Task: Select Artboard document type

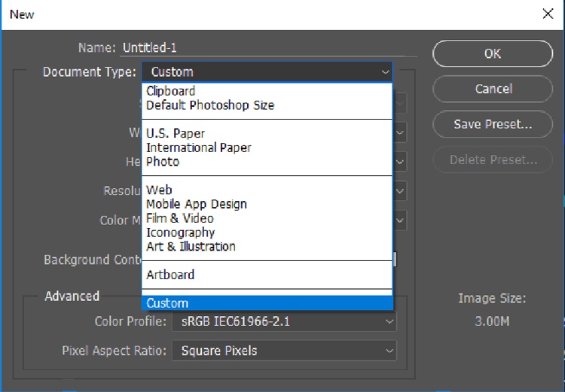Action: coord(267,275)
